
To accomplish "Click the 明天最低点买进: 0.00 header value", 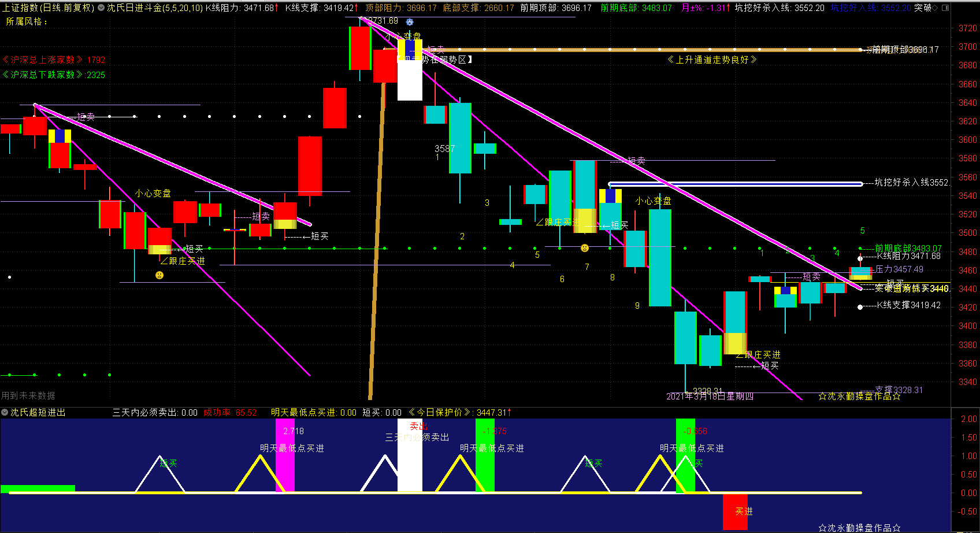I will [314, 412].
